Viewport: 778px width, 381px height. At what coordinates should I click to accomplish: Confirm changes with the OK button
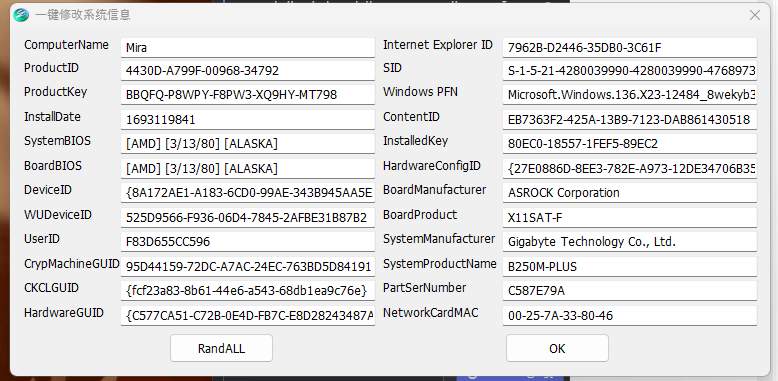[557, 348]
